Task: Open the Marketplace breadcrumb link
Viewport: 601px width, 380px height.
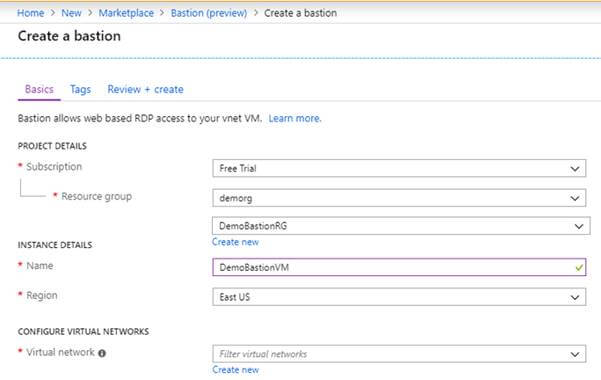Action: coord(126,13)
